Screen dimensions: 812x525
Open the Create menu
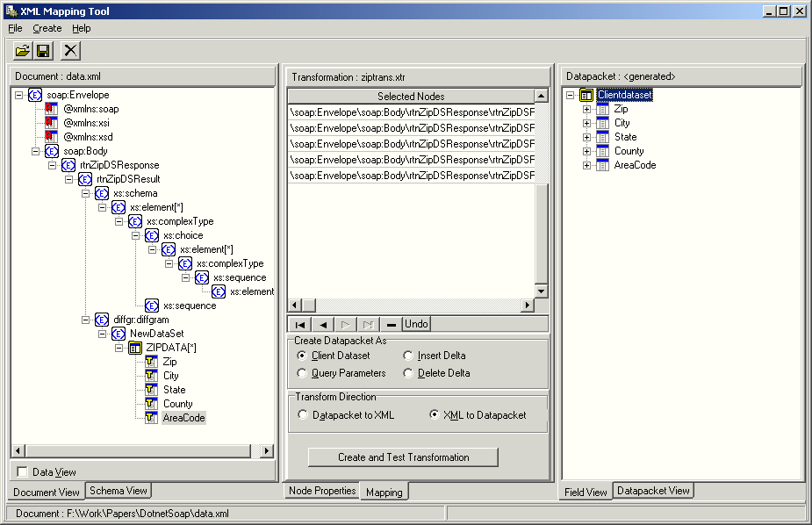click(47, 28)
